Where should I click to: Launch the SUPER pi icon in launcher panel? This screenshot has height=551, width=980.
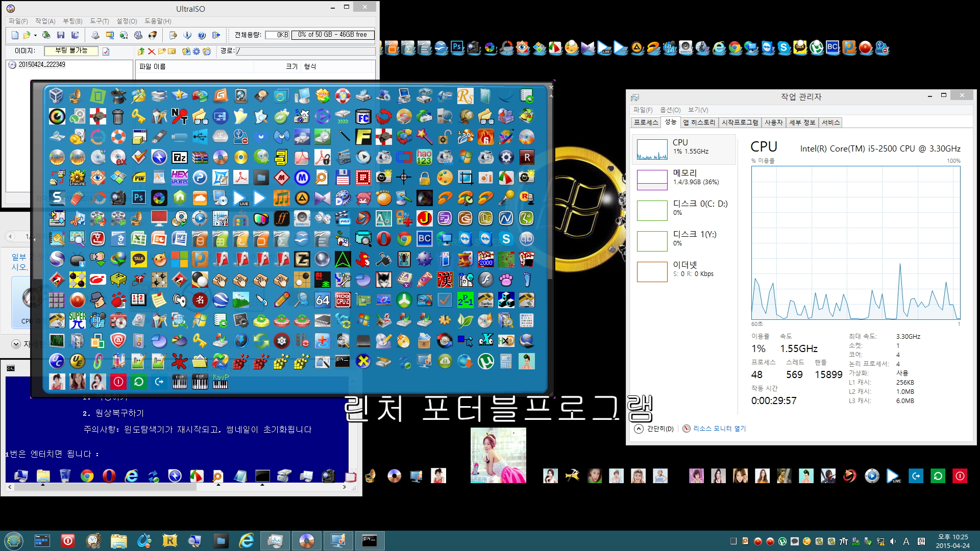pyautogui.click(x=77, y=320)
